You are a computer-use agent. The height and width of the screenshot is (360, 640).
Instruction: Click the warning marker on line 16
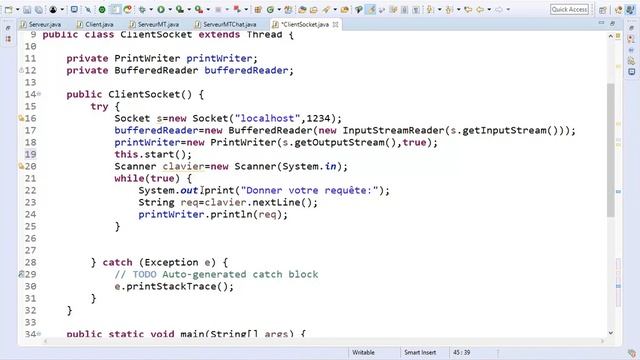(21, 118)
